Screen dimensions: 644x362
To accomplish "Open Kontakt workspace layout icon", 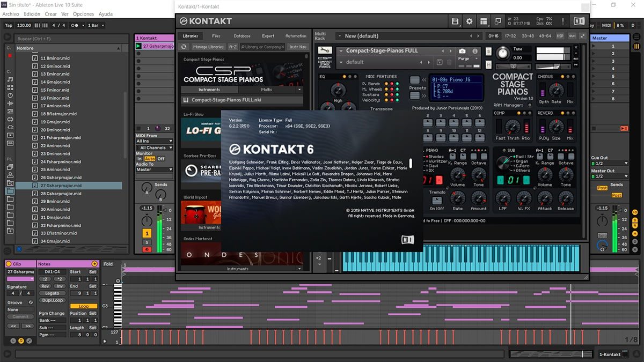I will tap(484, 21).
